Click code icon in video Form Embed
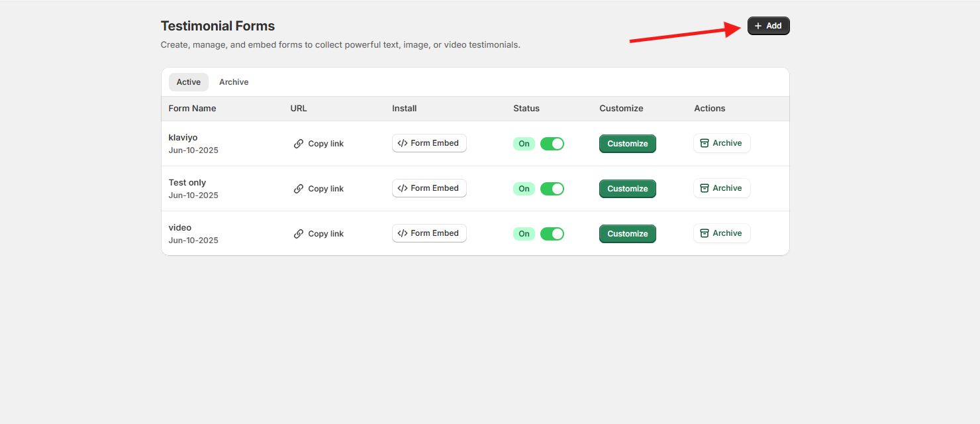This screenshot has height=424, width=980. coord(403,233)
